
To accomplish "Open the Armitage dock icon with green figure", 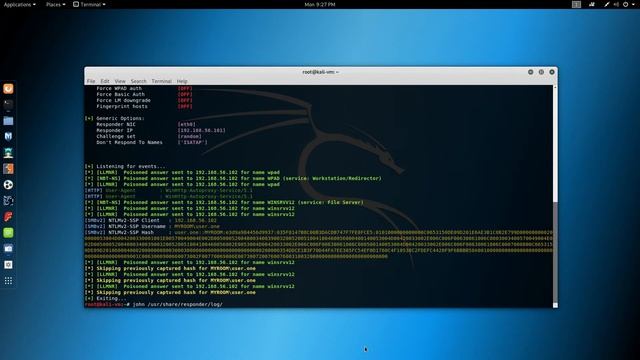I will 8,153.
